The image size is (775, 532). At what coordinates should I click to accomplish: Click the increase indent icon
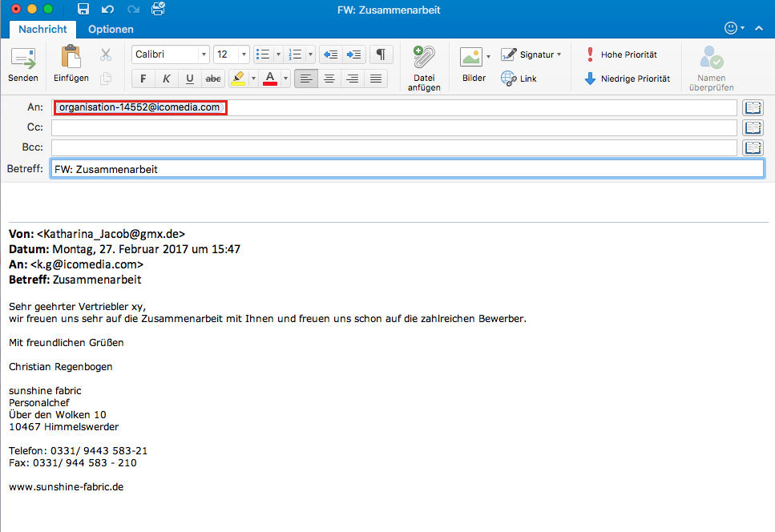click(354, 54)
